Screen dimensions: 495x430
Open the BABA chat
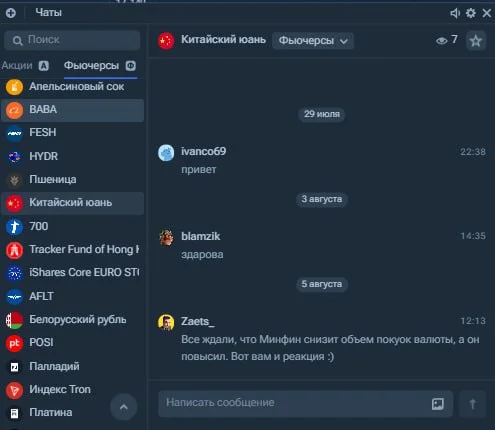73,110
